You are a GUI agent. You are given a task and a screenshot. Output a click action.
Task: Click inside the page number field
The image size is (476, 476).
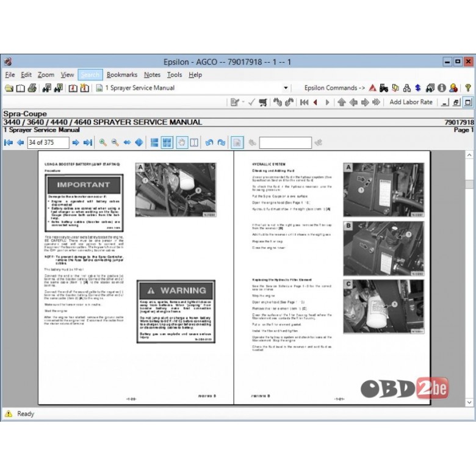pos(48,142)
